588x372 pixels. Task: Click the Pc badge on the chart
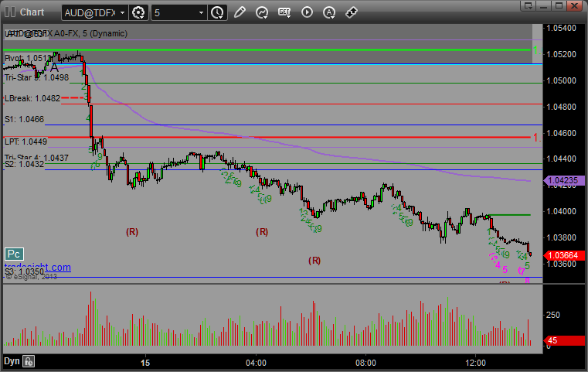click(x=14, y=254)
